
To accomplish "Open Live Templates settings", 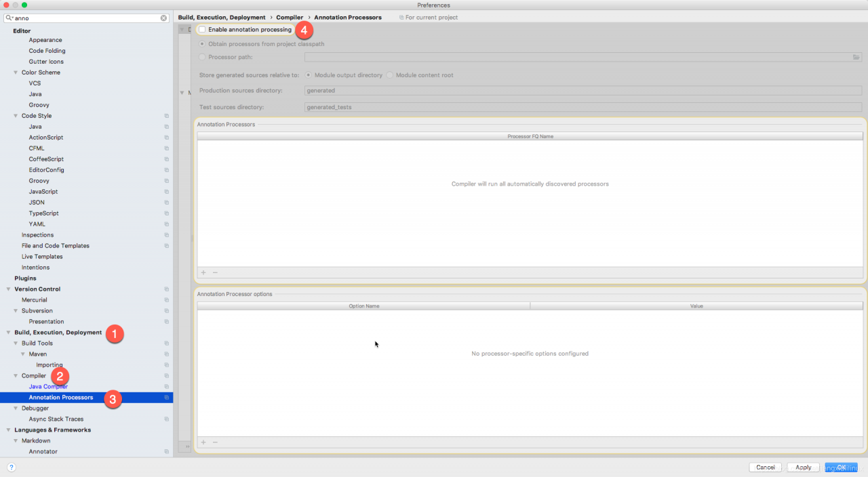I will [42, 257].
